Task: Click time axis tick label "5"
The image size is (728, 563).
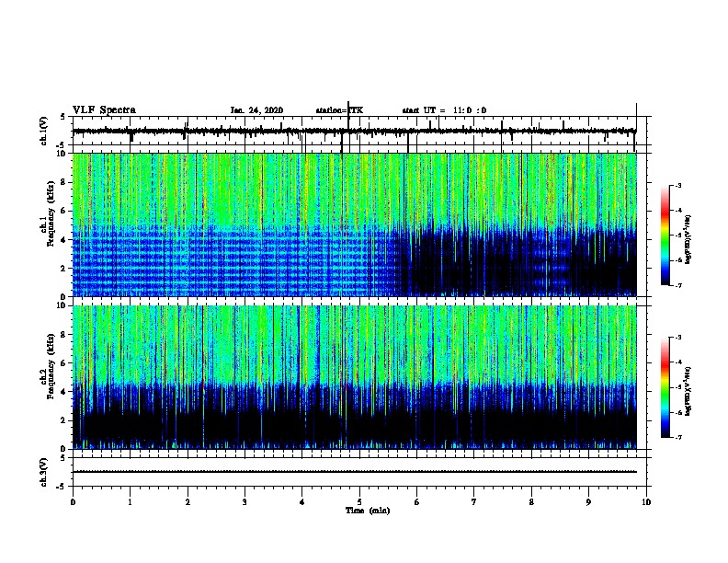Action: pos(359,501)
